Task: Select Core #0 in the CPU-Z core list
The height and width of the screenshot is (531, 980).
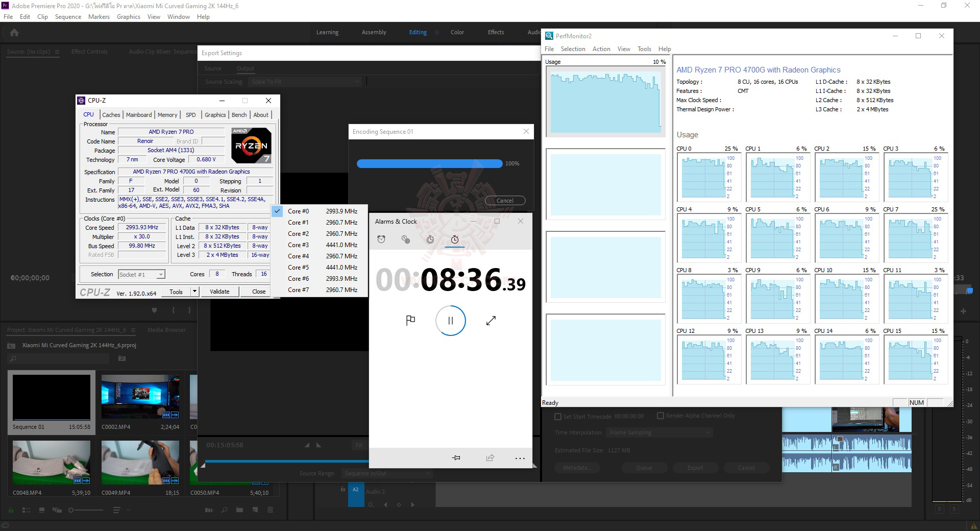Action: click(320, 211)
